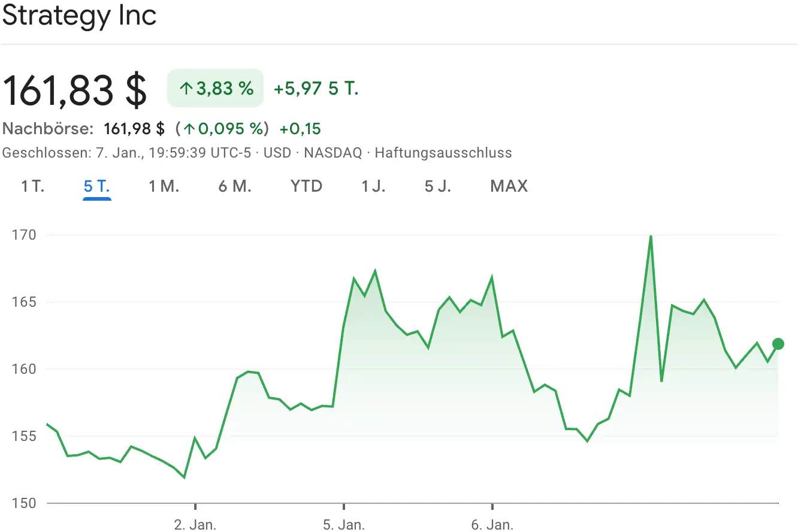Switch chart to YTD
Viewport: 798px width, 532px height.
pos(306,186)
